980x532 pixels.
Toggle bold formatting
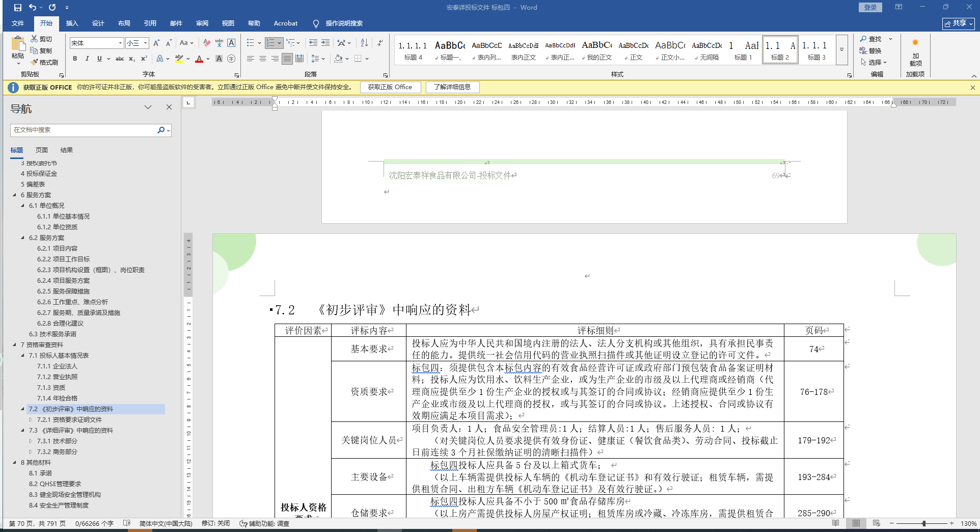click(75, 59)
